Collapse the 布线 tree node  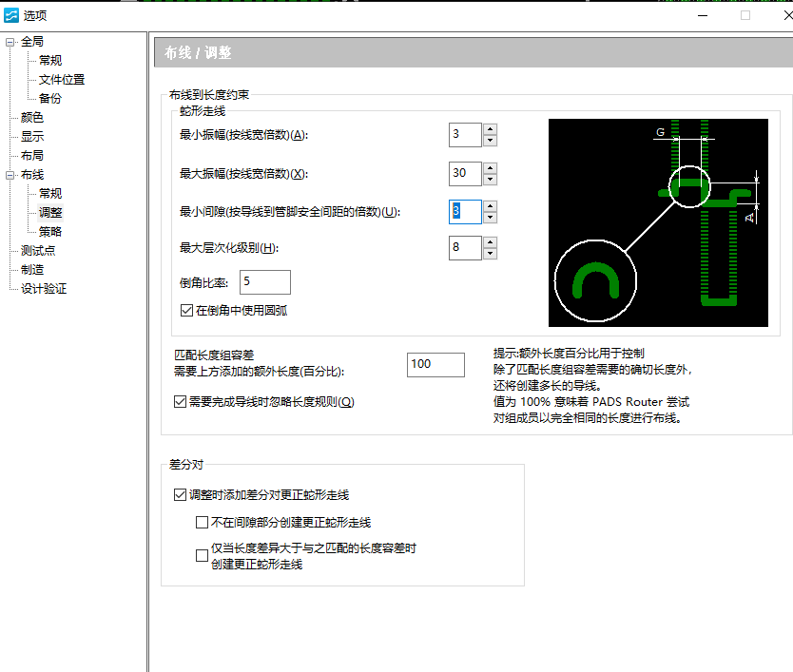point(10,175)
